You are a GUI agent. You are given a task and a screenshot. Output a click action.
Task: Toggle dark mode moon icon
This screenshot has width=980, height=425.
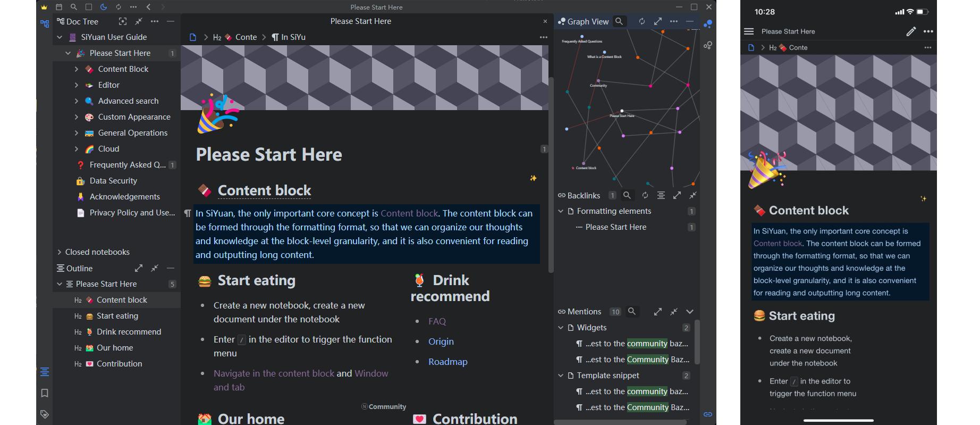point(104,7)
